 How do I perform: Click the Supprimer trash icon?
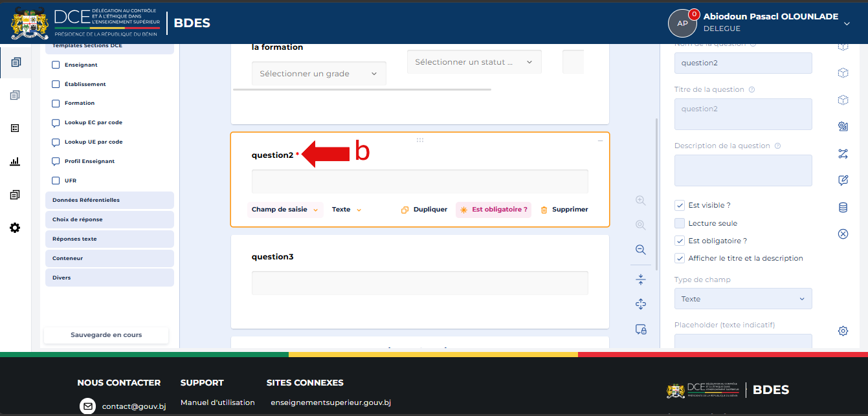coord(544,210)
